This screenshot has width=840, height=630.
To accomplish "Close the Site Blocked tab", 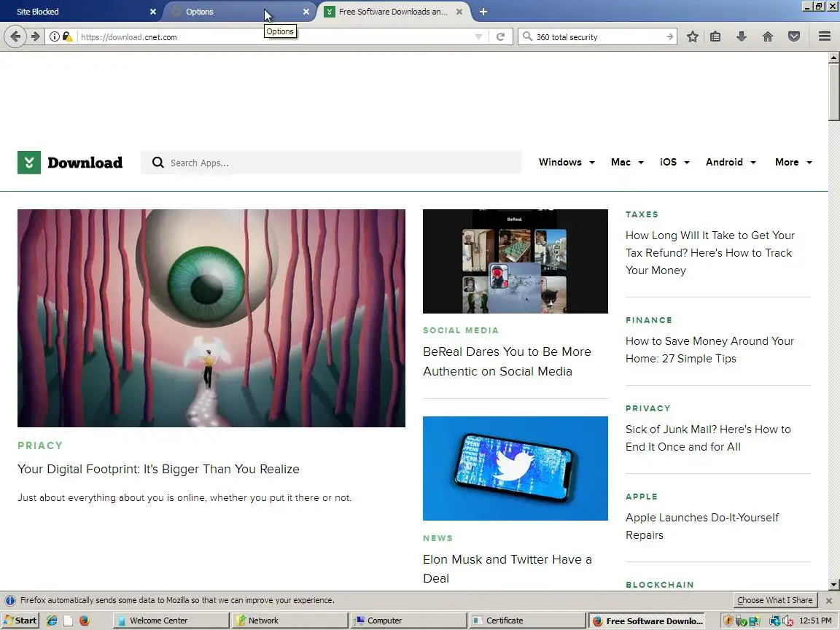I will pyautogui.click(x=152, y=11).
